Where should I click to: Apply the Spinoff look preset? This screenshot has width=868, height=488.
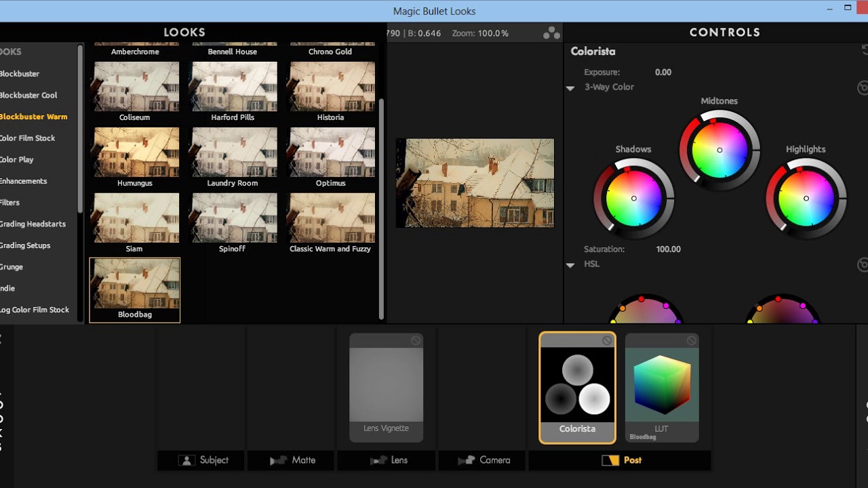[234, 224]
